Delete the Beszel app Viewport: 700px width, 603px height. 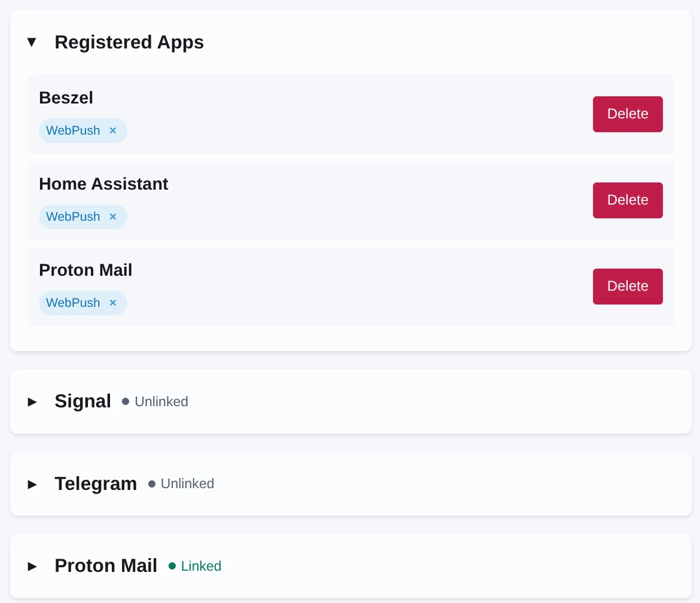tap(628, 114)
